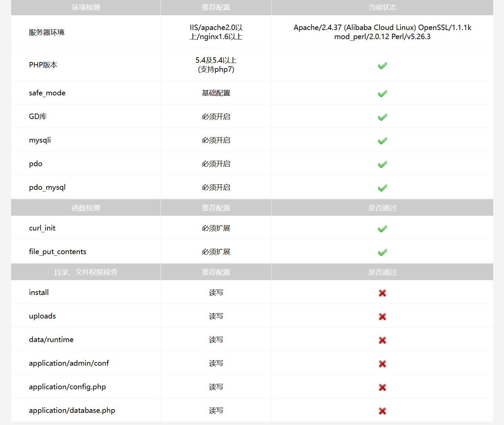Click 读写 in the uploads row

pyautogui.click(x=216, y=316)
